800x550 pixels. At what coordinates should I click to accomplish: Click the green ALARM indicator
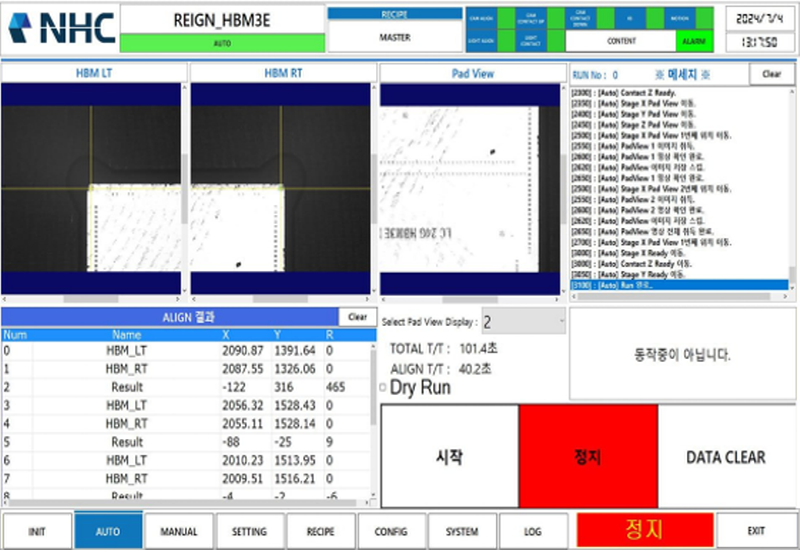[693, 42]
